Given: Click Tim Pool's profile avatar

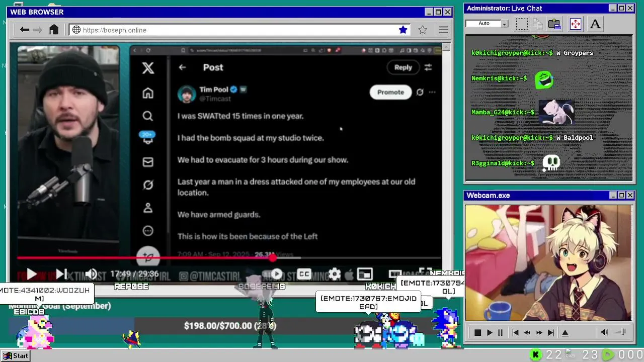Looking at the screenshot, I should pyautogui.click(x=187, y=94).
